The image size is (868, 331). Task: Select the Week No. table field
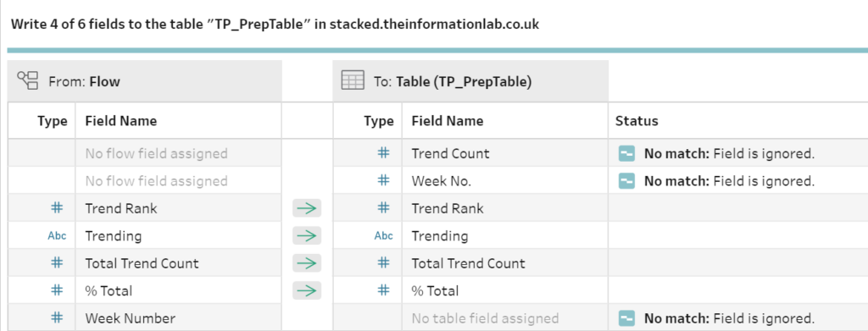[441, 180]
